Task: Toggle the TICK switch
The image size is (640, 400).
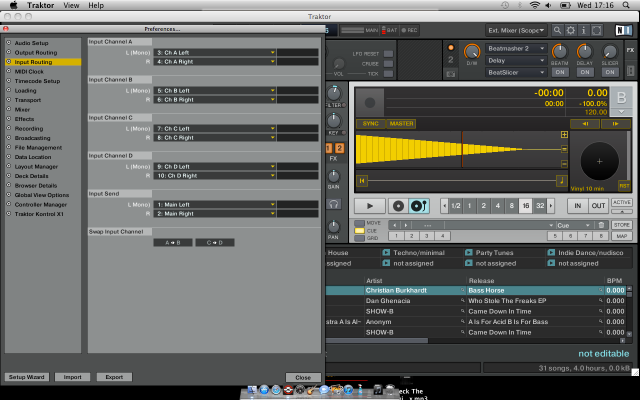Action: [x=388, y=74]
